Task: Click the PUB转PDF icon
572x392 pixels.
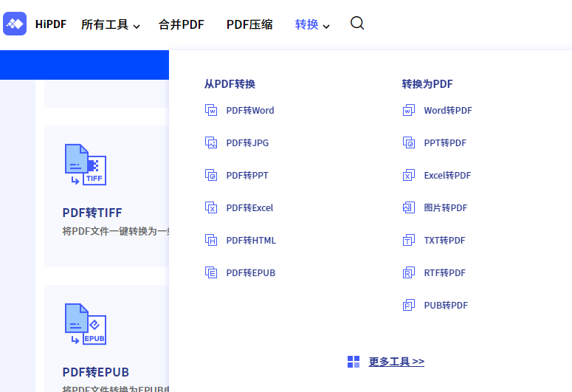Action: point(409,305)
